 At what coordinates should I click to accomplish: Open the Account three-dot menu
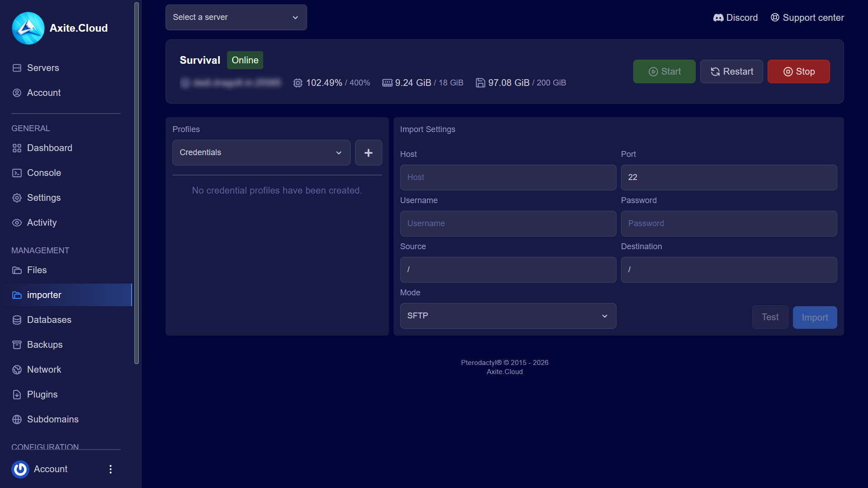[110, 469]
